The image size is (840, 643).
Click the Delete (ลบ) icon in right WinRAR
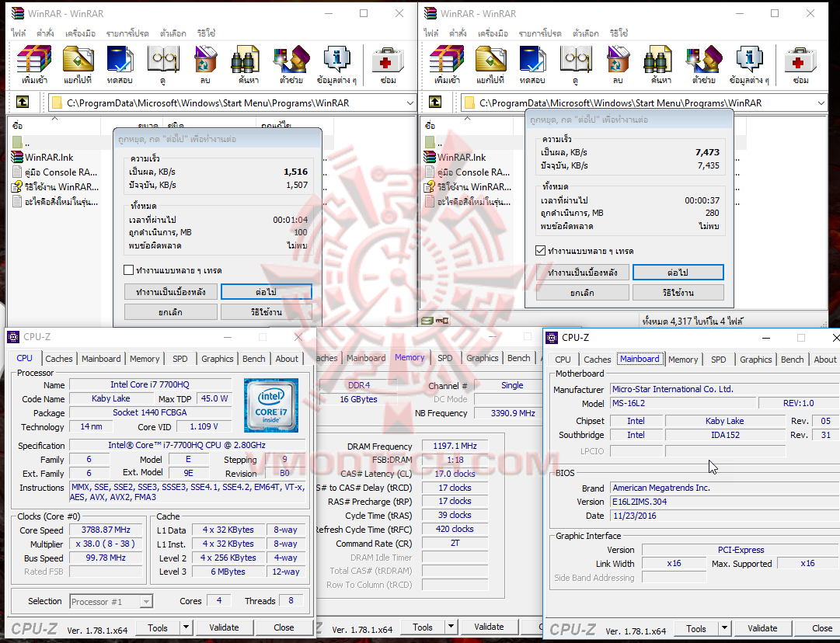point(618,64)
